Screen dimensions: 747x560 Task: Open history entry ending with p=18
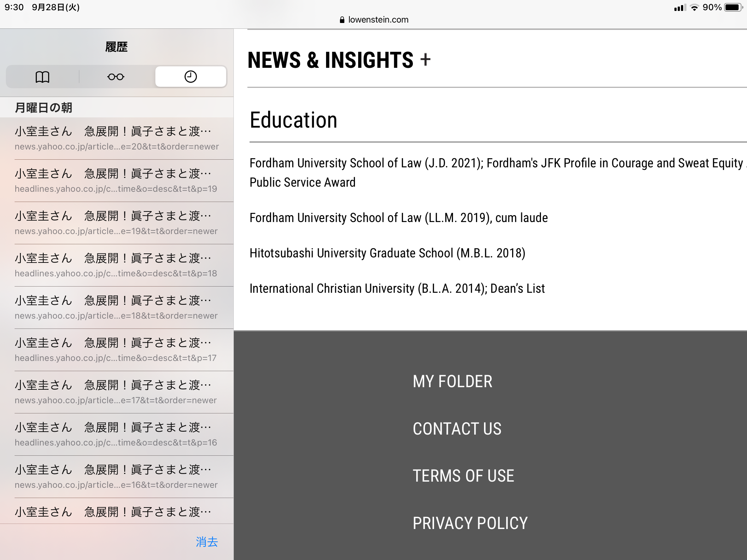117,265
